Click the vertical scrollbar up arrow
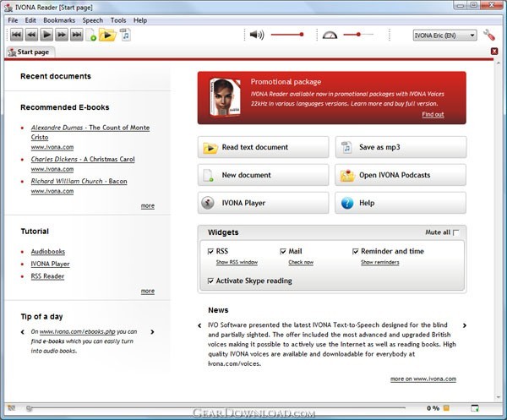Viewport: 507px width, 420px height. click(499, 63)
